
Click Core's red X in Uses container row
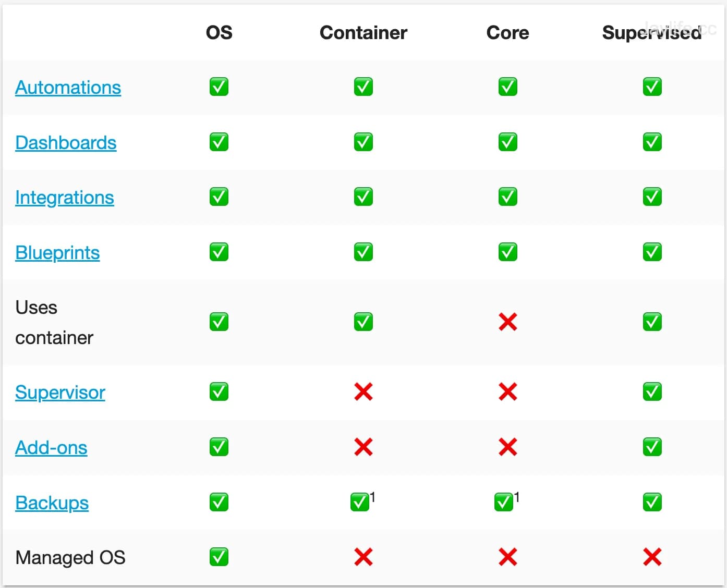pos(507,322)
